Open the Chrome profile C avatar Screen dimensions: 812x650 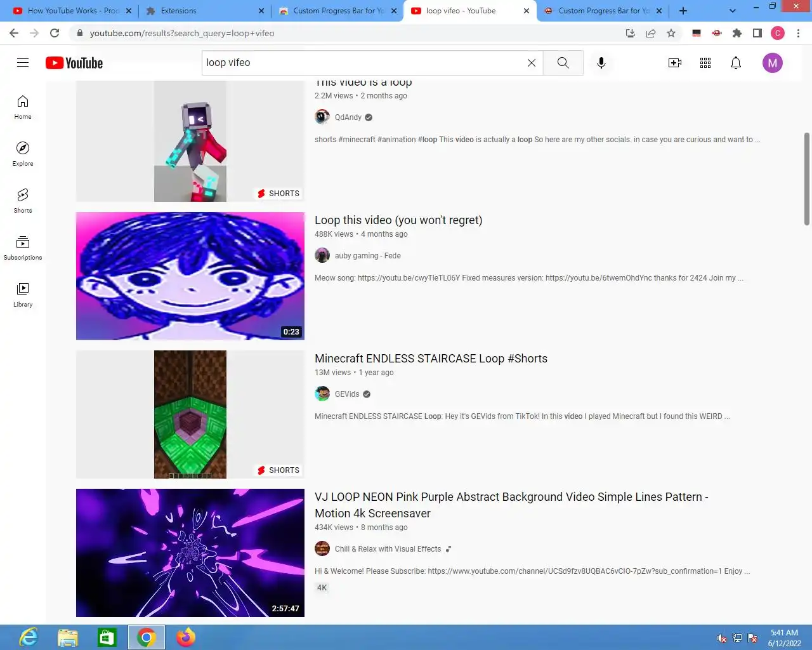[x=778, y=33]
